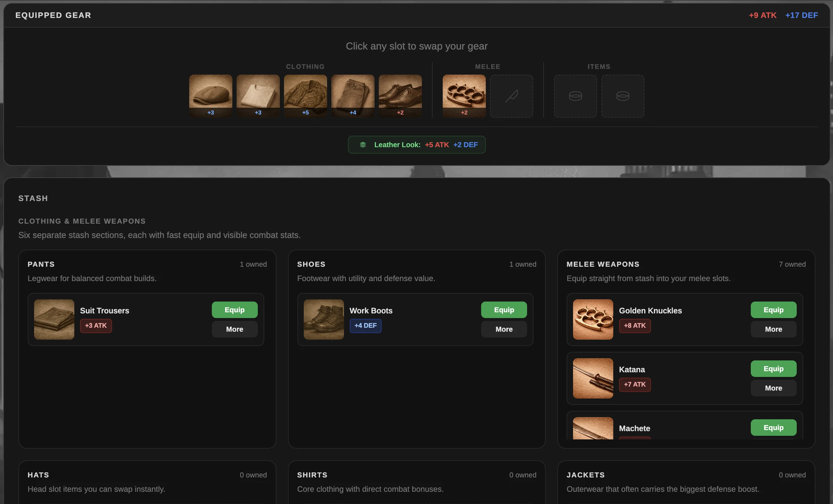Click the Work Boots item name
The height and width of the screenshot is (504, 833).
click(x=371, y=311)
